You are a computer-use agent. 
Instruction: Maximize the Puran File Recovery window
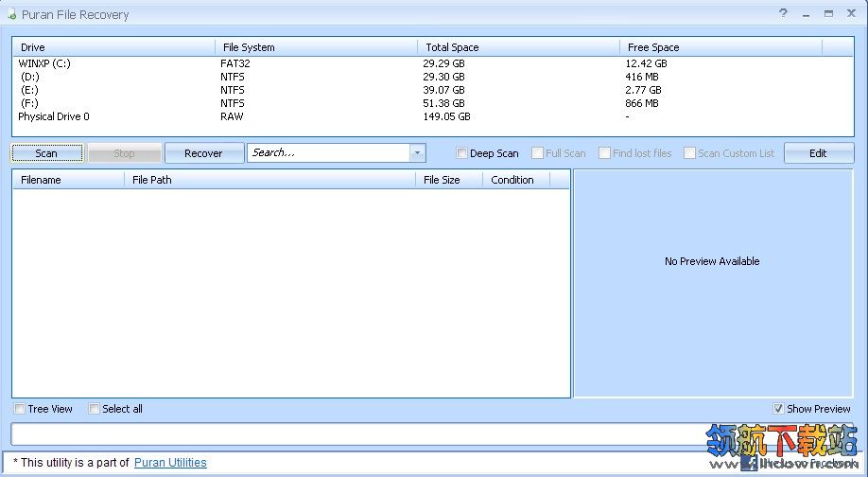point(828,14)
